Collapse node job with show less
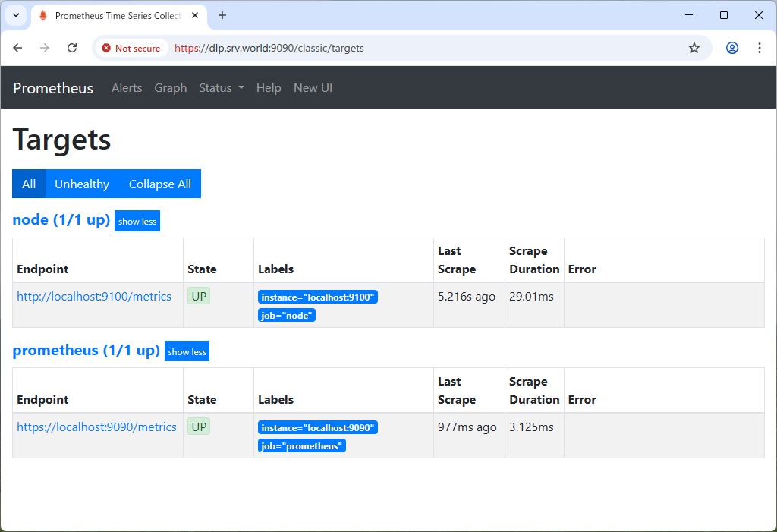The width and height of the screenshot is (777, 532). click(x=137, y=222)
